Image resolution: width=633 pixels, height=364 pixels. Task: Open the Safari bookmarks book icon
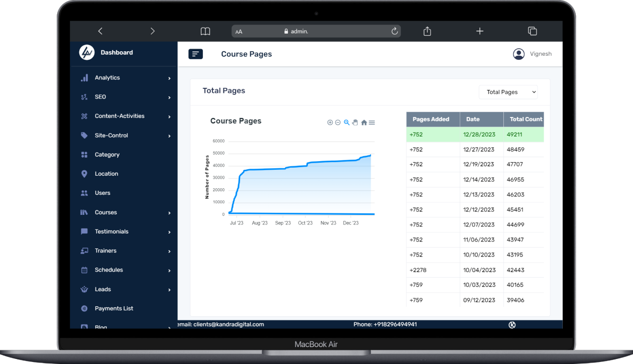pos(205,31)
